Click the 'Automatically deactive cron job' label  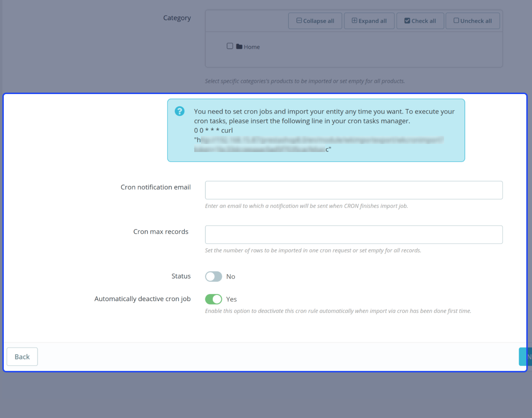coord(142,299)
